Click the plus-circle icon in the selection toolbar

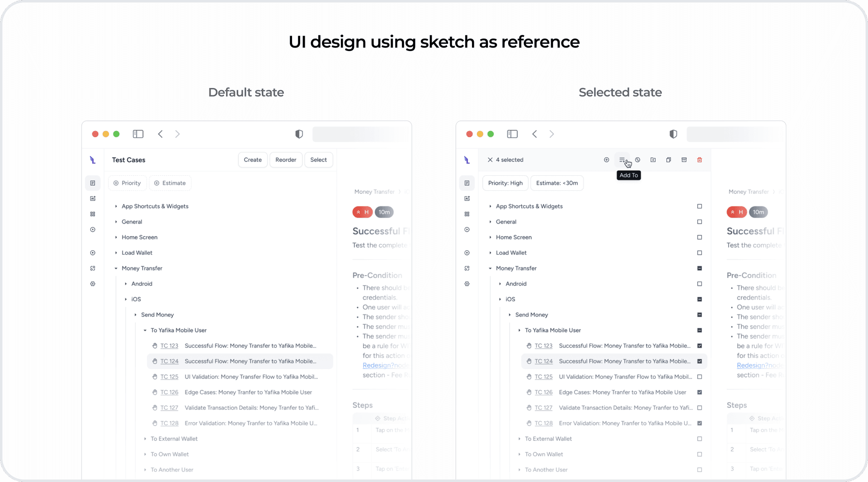606,160
